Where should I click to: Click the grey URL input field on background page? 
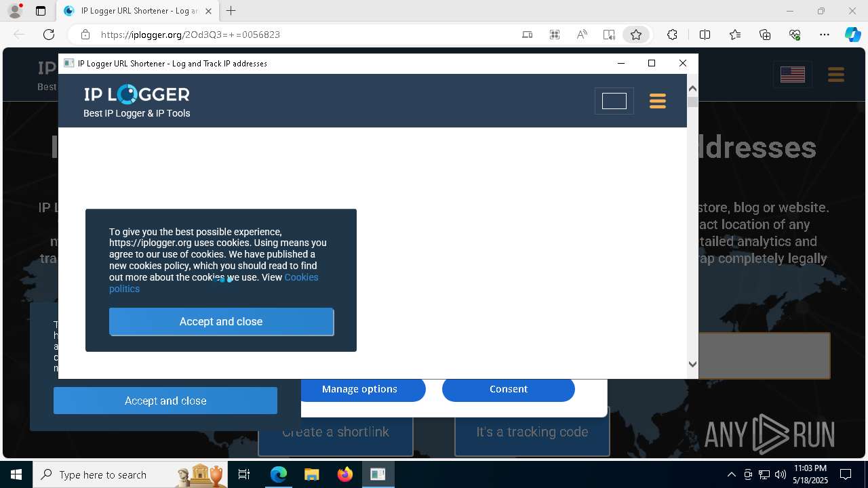point(764,355)
